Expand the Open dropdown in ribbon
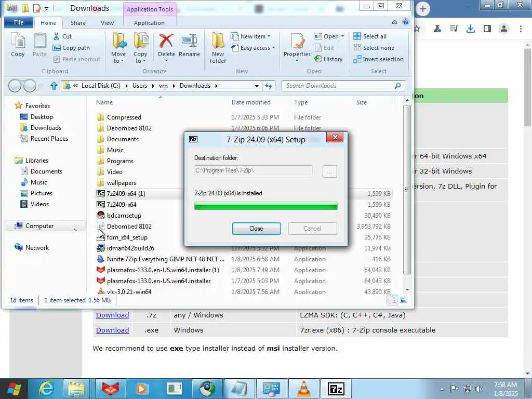 [329, 36]
